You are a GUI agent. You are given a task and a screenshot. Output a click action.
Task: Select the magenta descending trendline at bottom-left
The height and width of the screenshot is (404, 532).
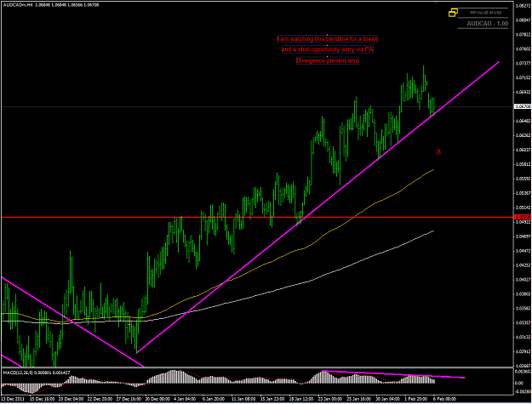pos(72,322)
